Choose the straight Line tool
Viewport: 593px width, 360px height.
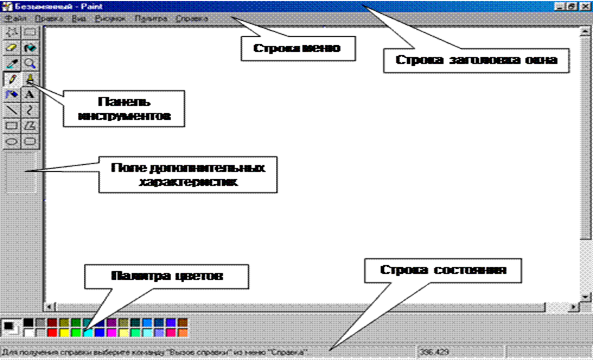pos(12,110)
